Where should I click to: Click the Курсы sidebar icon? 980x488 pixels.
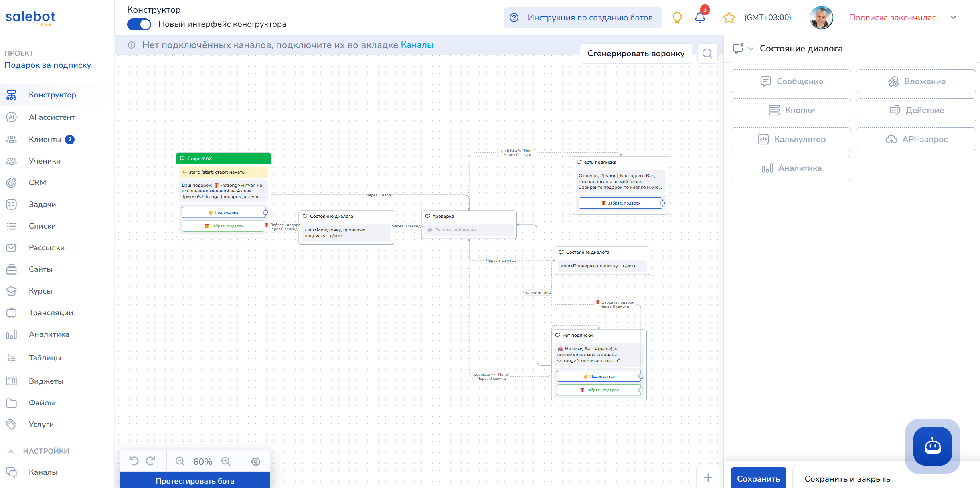point(11,291)
